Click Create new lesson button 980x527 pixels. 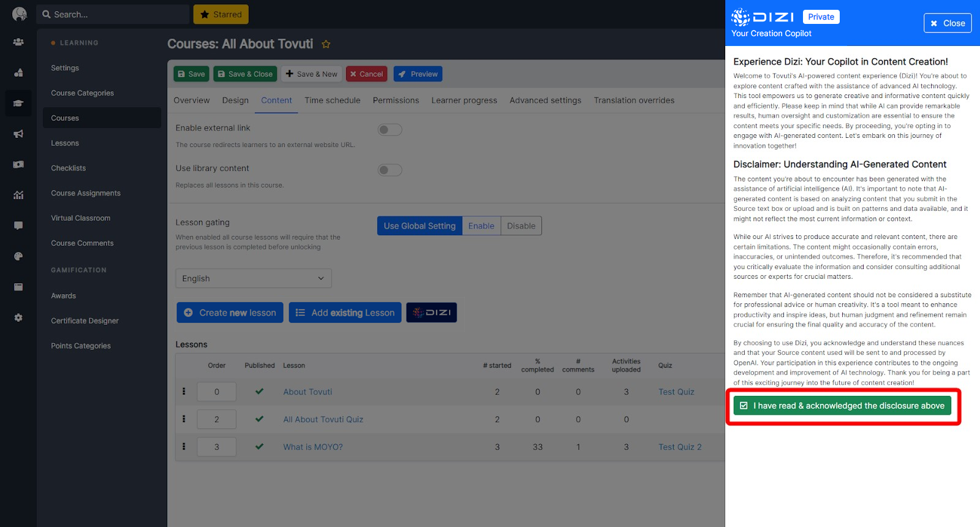tap(230, 313)
